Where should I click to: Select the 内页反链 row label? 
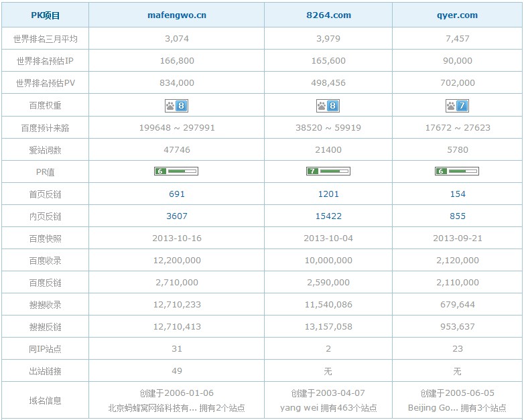[x=45, y=216]
